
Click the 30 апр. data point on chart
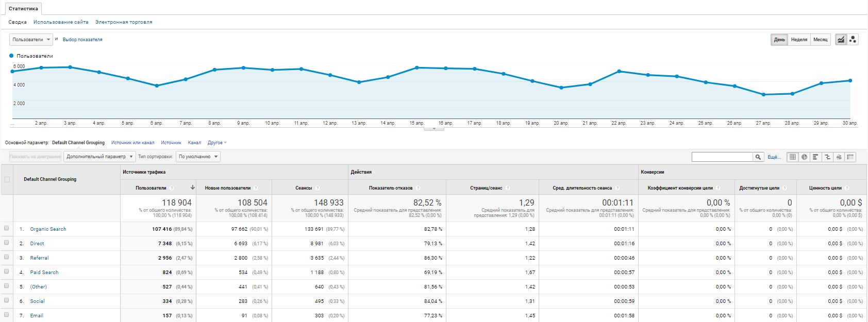pos(850,80)
